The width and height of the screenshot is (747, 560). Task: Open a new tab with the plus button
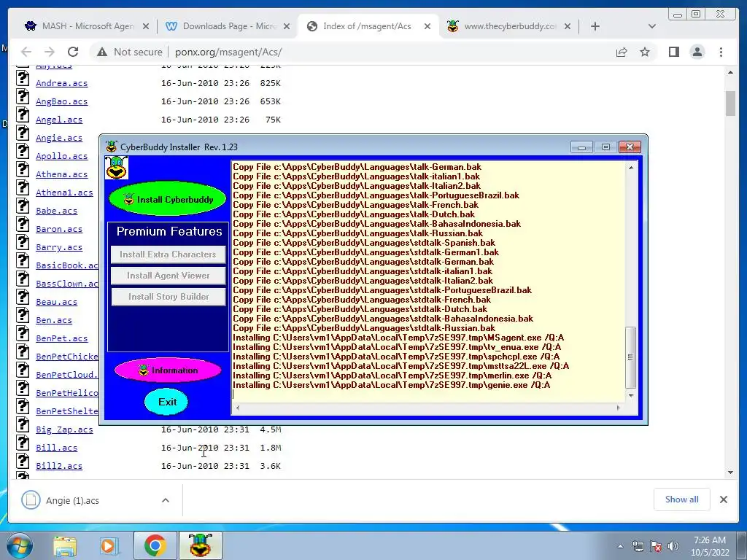tap(595, 26)
